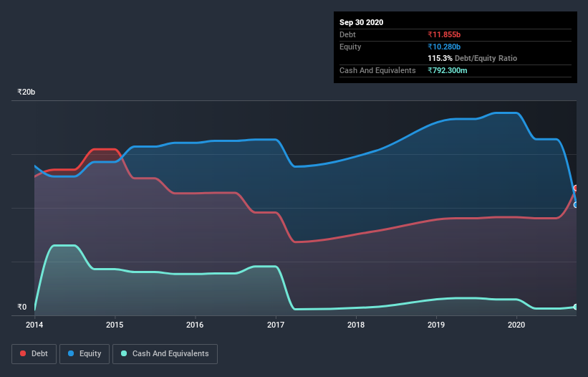Select the 2014 axis label
This screenshot has height=377, width=588.
click(34, 325)
